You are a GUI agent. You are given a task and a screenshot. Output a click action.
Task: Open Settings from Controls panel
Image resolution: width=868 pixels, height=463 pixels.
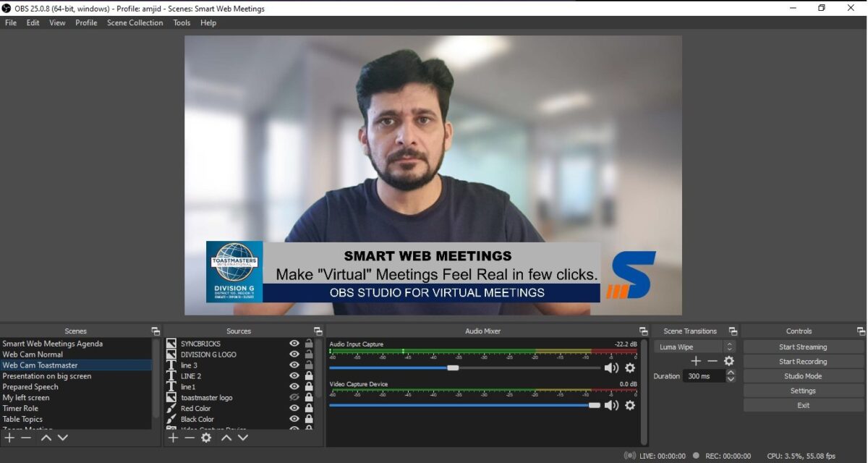[803, 391]
